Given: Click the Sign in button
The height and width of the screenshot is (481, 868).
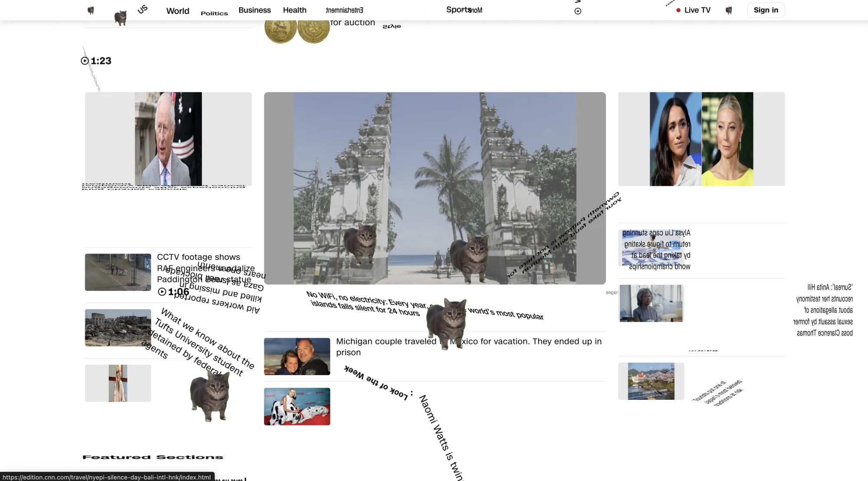Looking at the screenshot, I should 766,10.
